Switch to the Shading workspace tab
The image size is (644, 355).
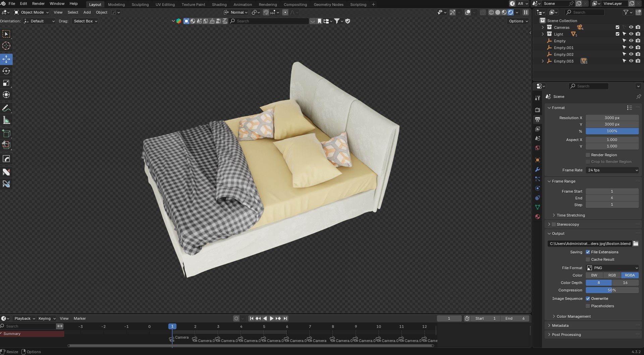pyautogui.click(x=219, y=4)
